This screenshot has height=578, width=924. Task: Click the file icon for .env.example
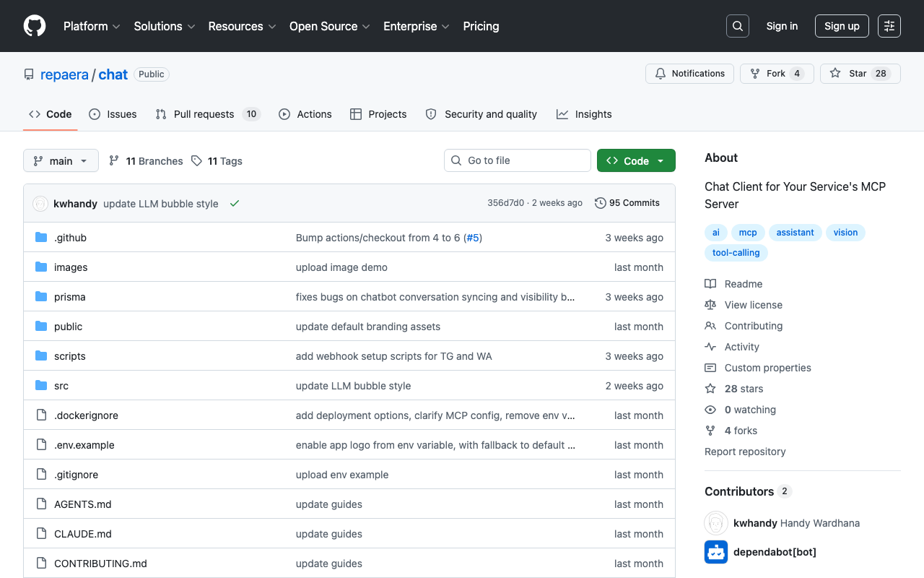pyautogui.click(x=41, y=445)
